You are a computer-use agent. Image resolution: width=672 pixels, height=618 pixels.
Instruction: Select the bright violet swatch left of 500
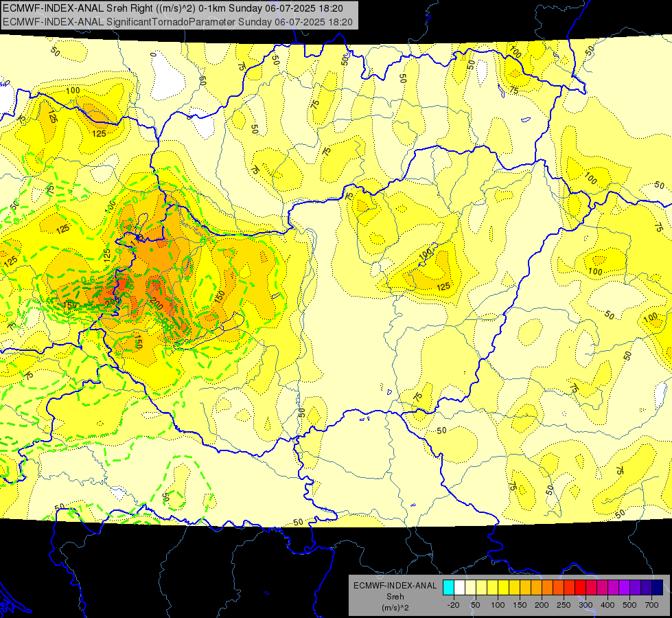[x=625, y=587]
